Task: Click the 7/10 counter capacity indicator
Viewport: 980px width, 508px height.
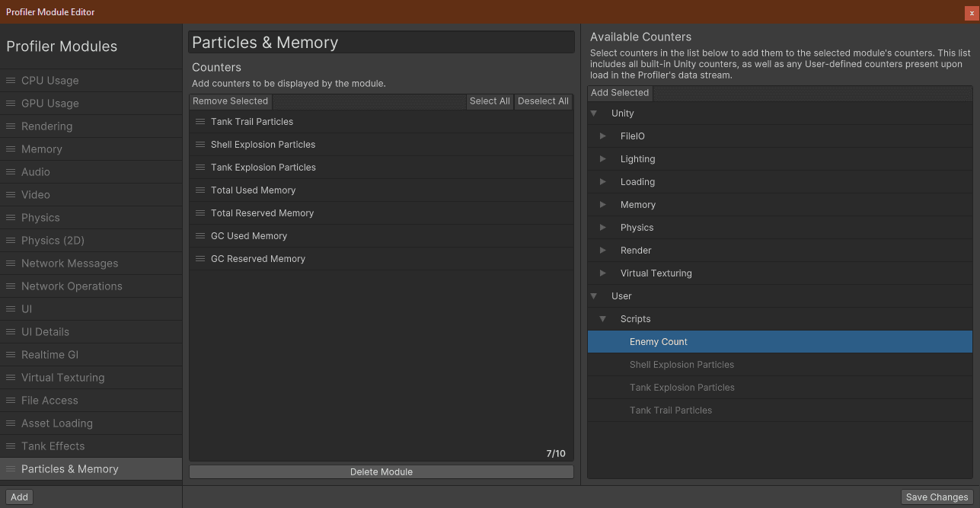Action: coord(555,452)
